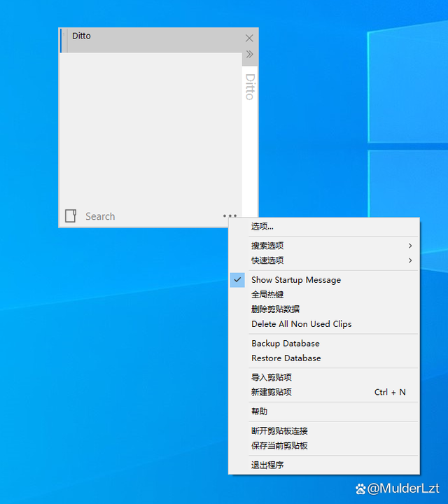
Task: Choose 新建剪贴项 with Ctrl + N shortcut
Action: click(x=323, y=392)
